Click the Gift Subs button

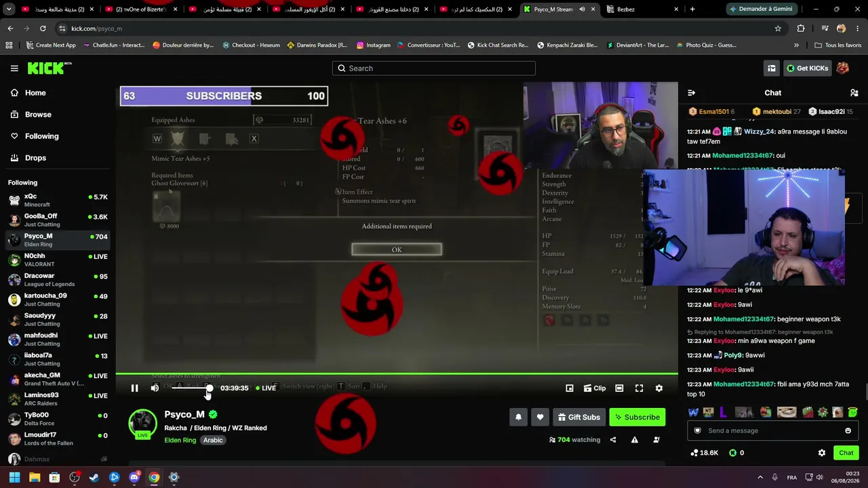pos(579,418)
